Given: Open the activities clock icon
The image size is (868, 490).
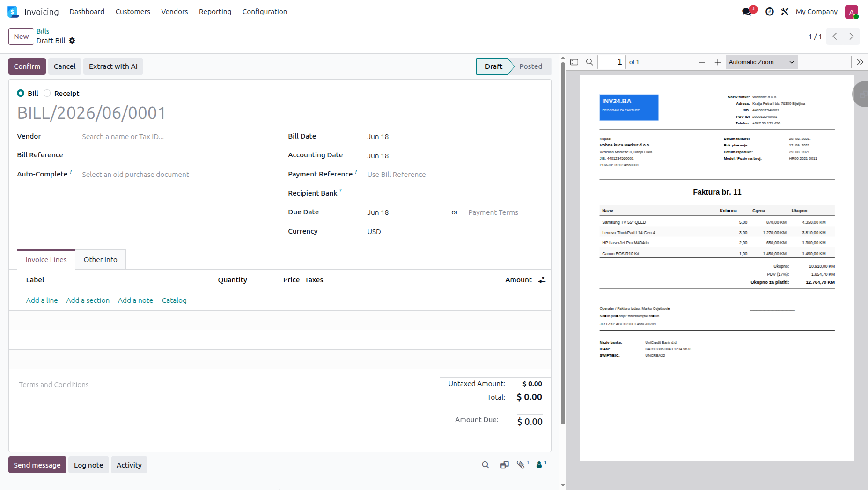Looking at the screenshot, I should (769, 12).
